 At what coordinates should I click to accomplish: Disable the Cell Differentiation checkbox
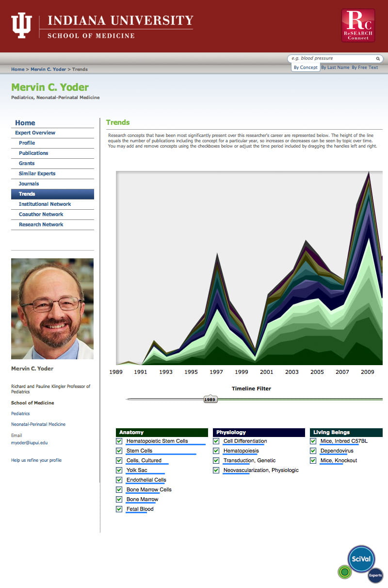[216, 441]
